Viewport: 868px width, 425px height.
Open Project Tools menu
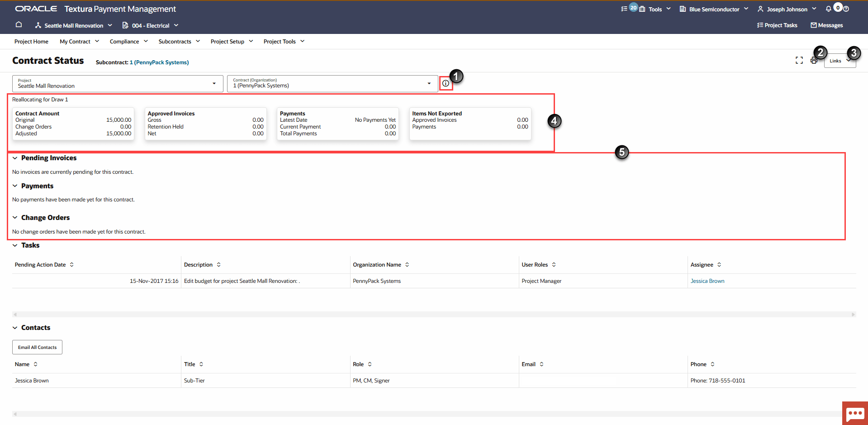284,42
